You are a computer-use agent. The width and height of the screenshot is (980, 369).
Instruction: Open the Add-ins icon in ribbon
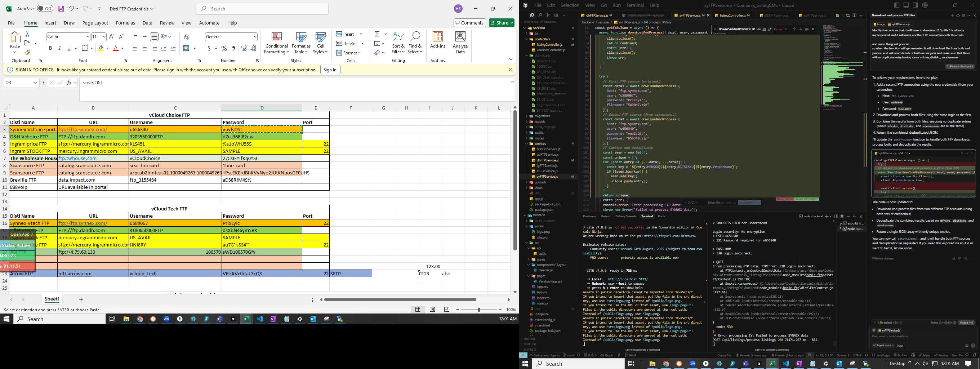click(437, 40)
